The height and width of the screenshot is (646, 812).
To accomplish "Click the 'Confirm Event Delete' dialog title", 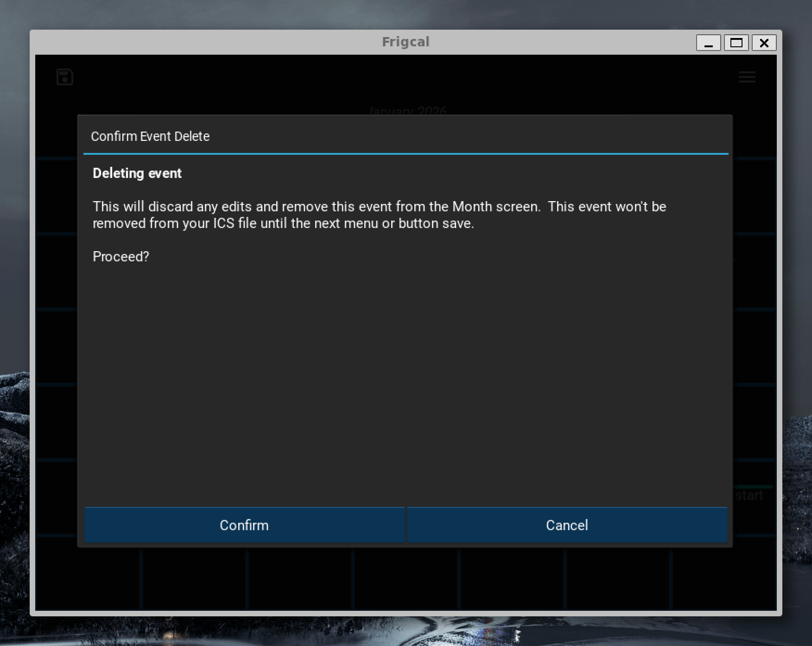I will pyautogui.click(x=150, y=136).
